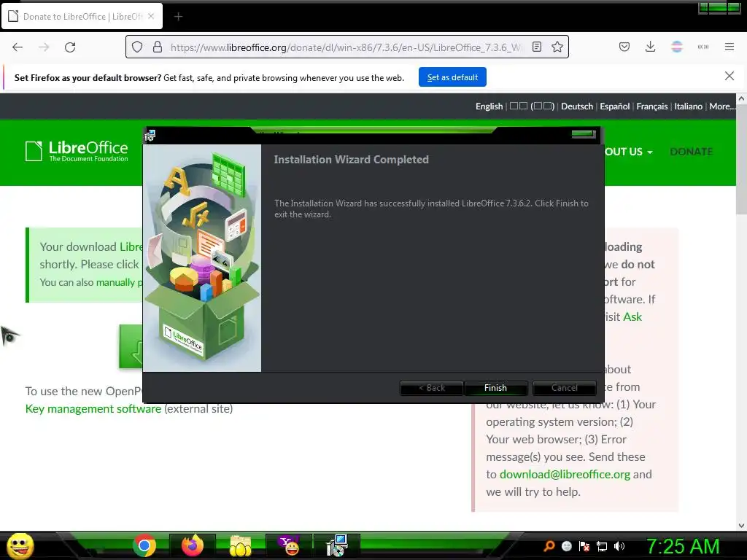The height and width of the screenshot is (560, 747).
Task: Open the More... languages link
Action: click(x=721, y=106)
